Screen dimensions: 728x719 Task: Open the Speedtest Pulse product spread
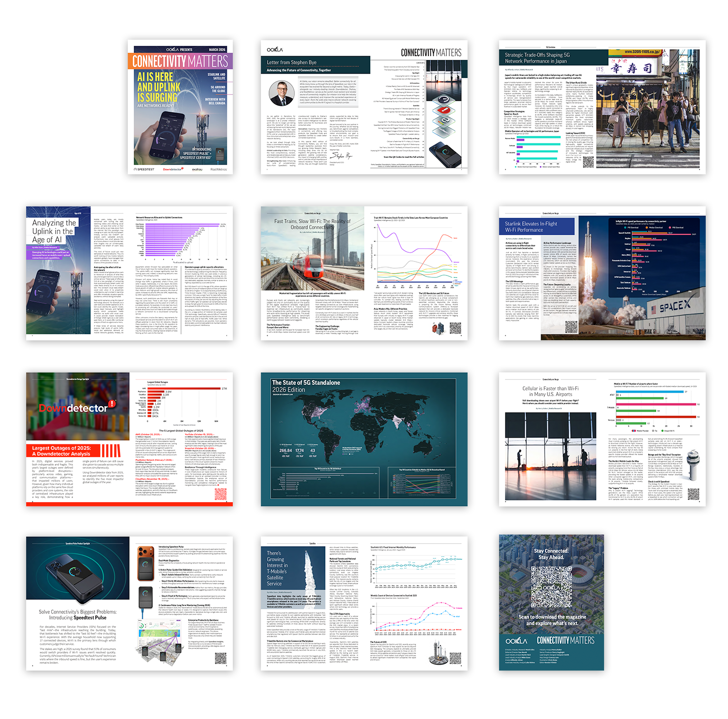coord(129,603)
